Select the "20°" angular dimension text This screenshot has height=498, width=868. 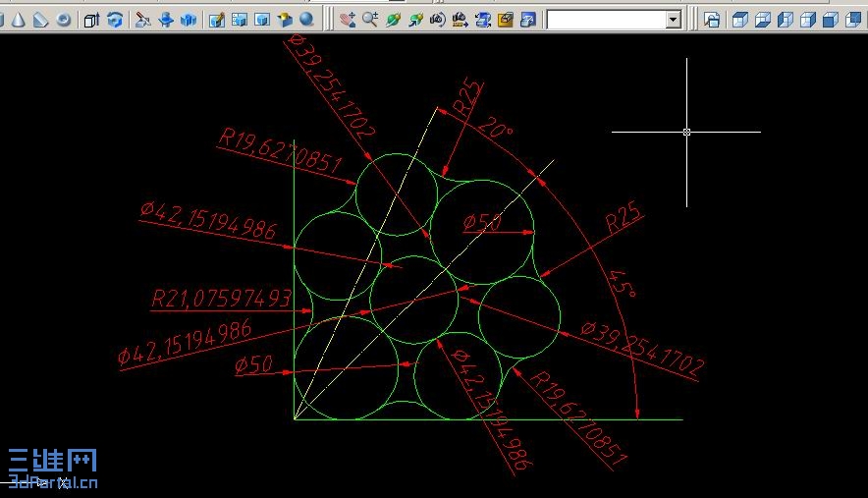[496, 128]
